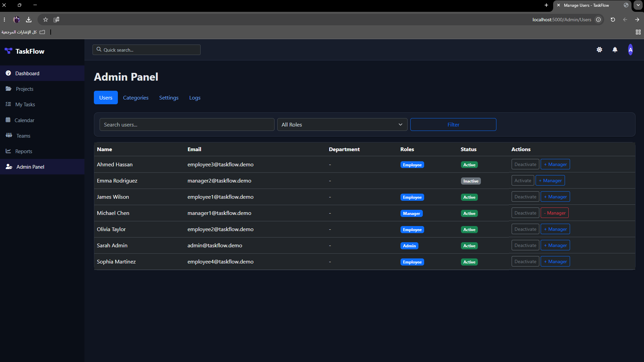Screen dimensions: 644x362
Task: Open Projects folder icon in sidebar
Action: (8, 89)
